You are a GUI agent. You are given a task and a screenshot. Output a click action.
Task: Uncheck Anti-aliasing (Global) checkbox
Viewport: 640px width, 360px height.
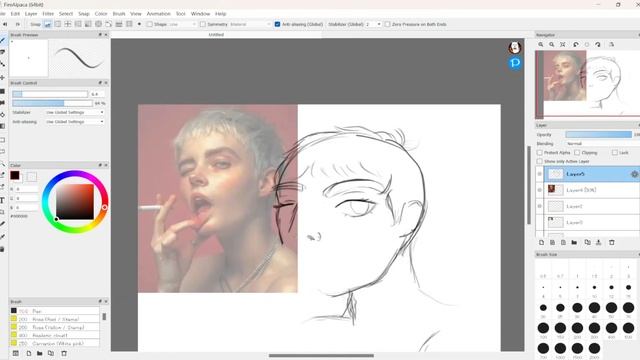(278, 24)
